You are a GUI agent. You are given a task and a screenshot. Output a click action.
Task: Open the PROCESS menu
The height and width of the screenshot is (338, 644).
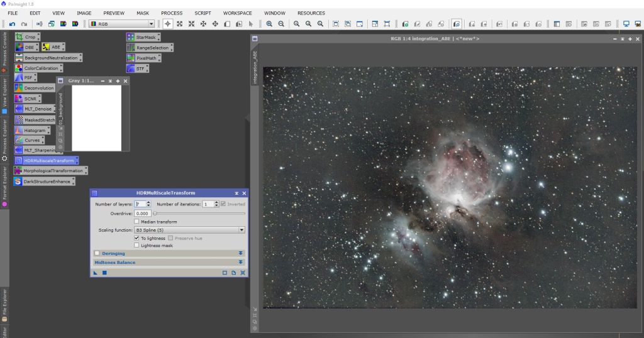(172, 13)
